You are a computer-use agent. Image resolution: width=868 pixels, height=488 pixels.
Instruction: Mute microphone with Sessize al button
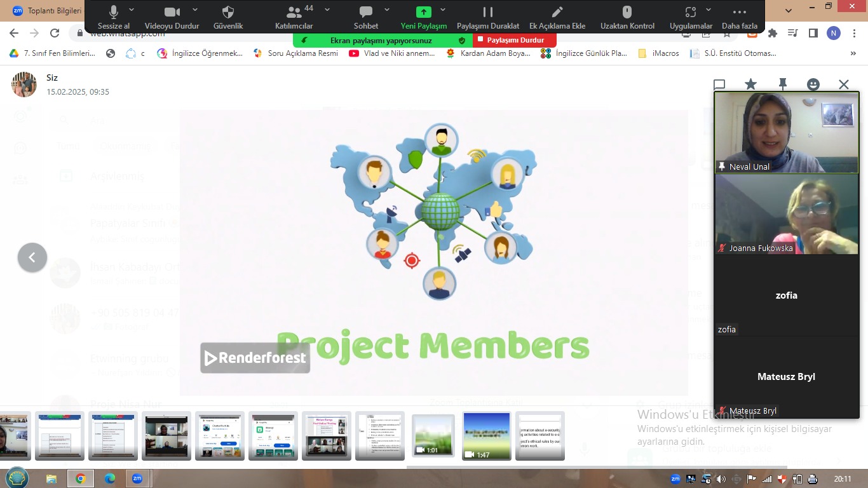pyautogui.click(x=114, y=17)
